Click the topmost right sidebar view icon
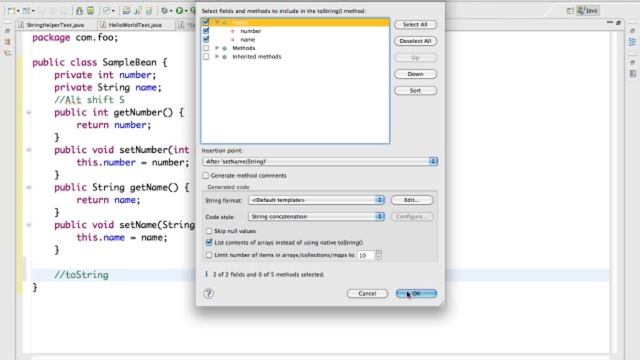This screenshot has width=640, height=360. (633, 31)
